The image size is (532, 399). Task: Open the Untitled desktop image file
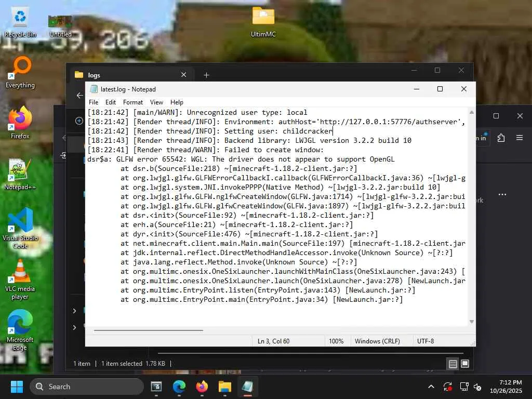(60, 26)
